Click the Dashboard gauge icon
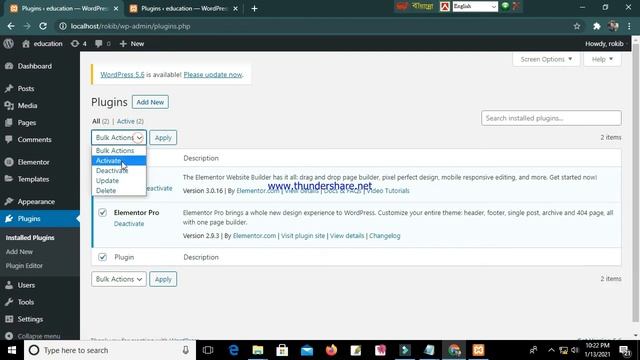Screen dimensions: 640x360 pos(9,66)
